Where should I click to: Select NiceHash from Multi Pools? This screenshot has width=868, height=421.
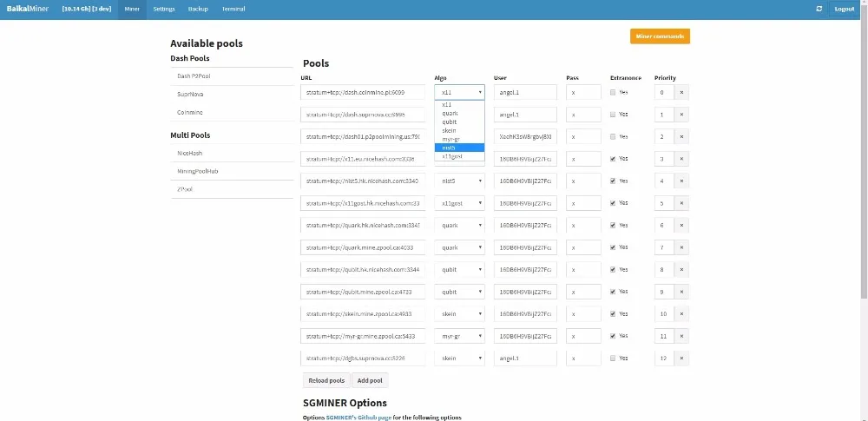click(232, 153)
